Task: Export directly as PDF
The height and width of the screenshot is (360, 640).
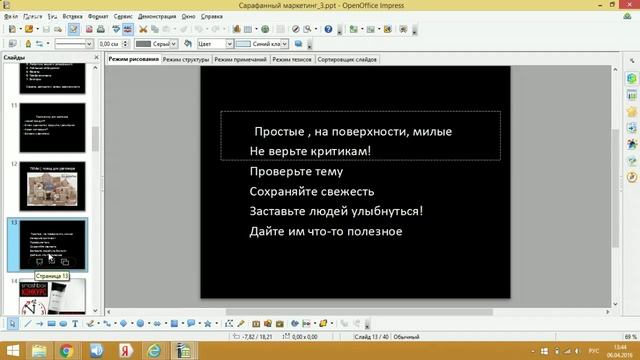Action: pos(89,29)
